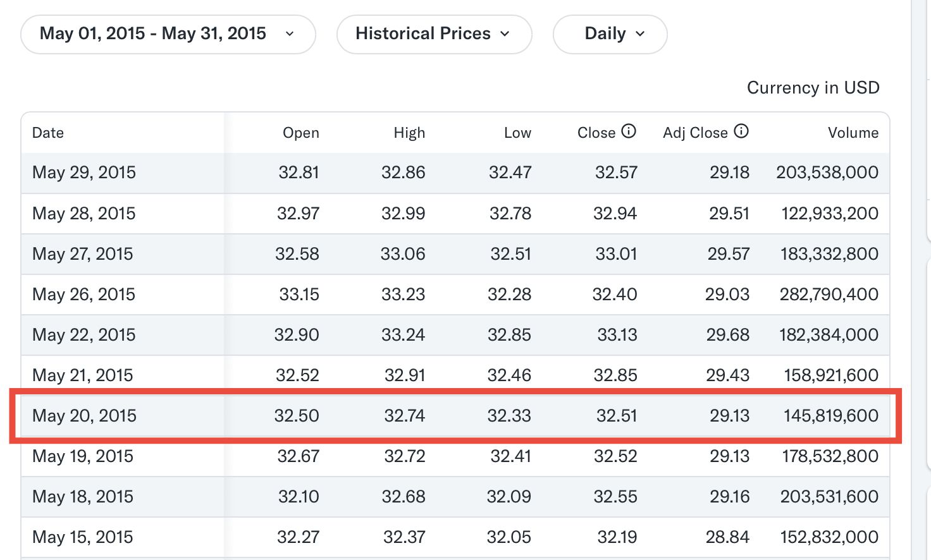Click the 32.10 open price on May 18

pos(299,497)
